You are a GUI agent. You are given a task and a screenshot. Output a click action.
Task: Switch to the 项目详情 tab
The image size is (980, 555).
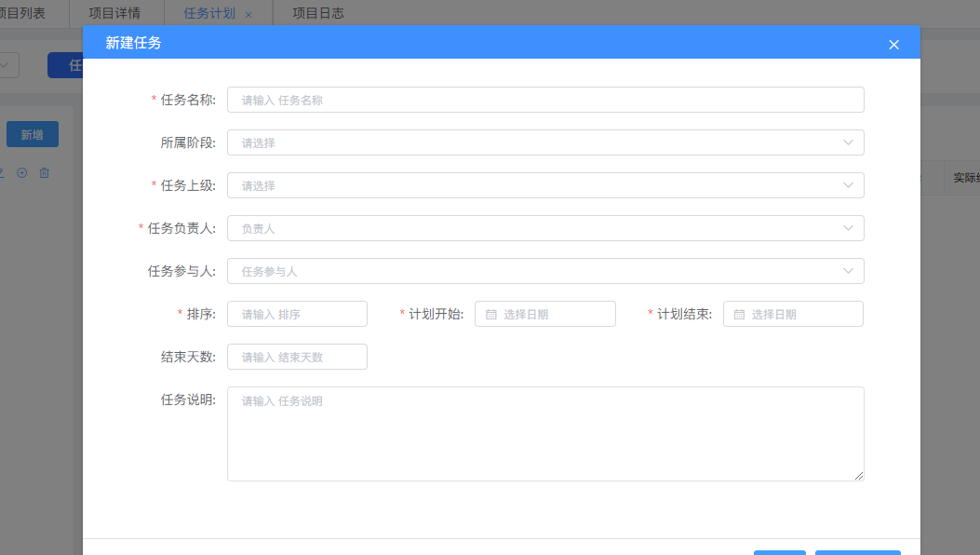116,13
